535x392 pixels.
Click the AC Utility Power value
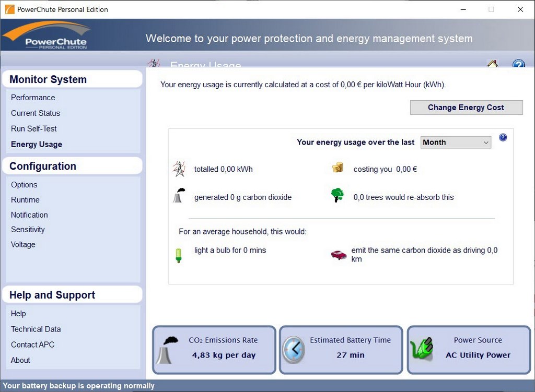pyautogui.click(x=478, y=355)
